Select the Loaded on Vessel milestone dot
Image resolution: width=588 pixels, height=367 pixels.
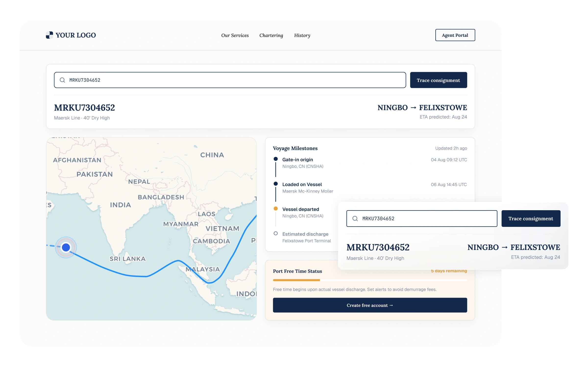point(276,184)
